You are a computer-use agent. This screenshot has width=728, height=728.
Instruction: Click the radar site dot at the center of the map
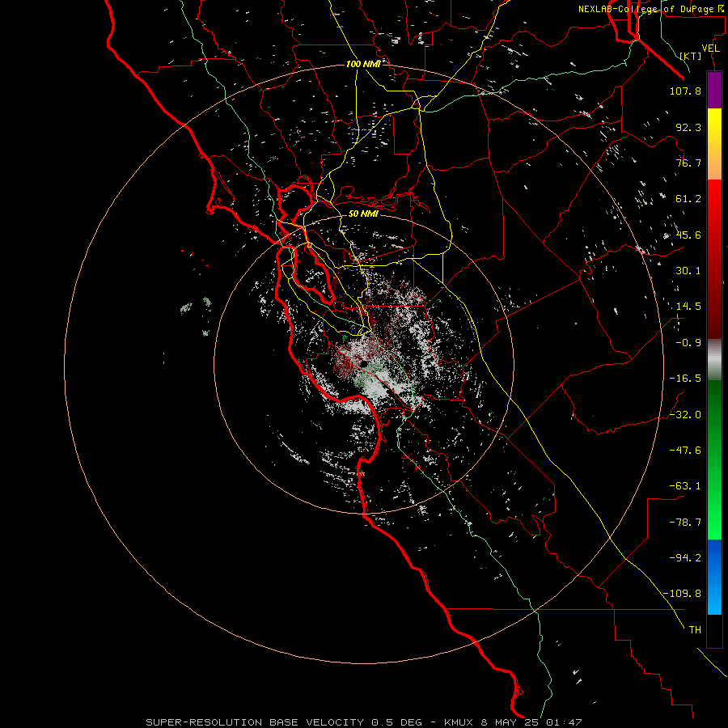[364, 364]
